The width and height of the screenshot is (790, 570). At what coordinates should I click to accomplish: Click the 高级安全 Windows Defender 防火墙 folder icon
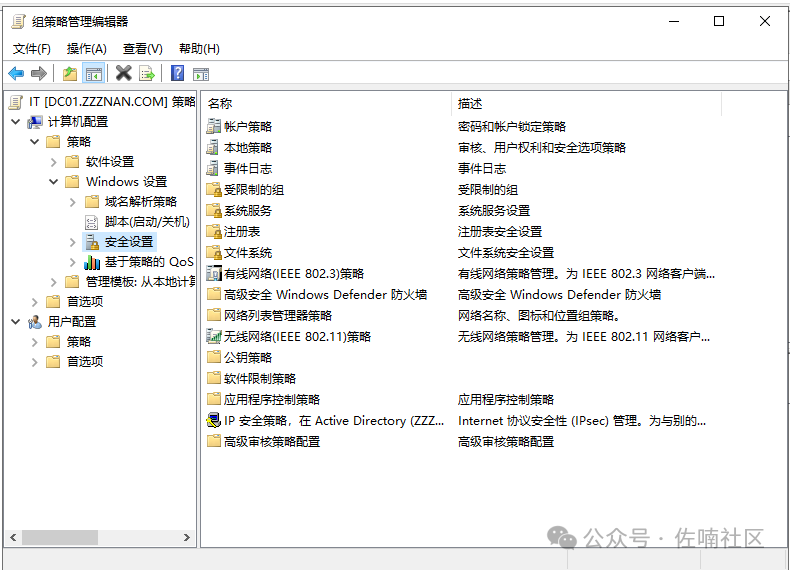(214, 294)
